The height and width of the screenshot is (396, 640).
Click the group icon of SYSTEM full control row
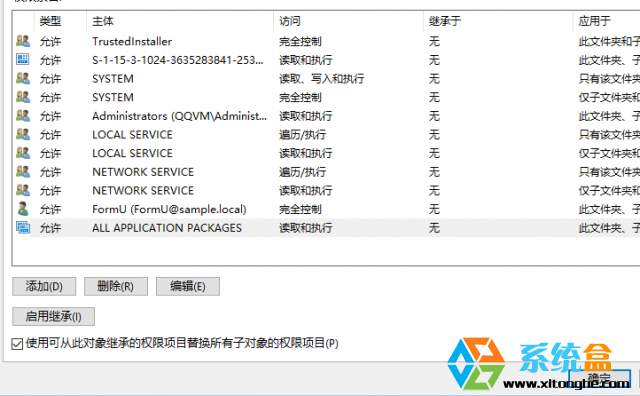[x=23, y=97]
